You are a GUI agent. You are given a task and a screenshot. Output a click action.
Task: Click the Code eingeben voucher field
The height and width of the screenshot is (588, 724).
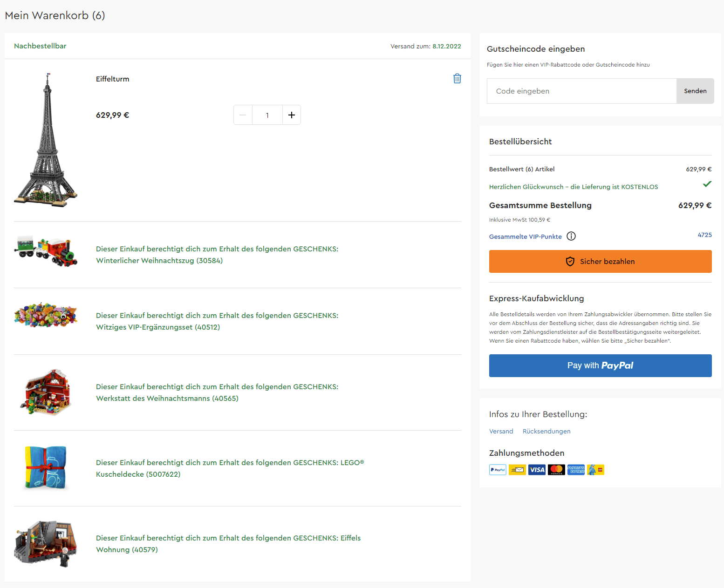(x=581, y=91)
